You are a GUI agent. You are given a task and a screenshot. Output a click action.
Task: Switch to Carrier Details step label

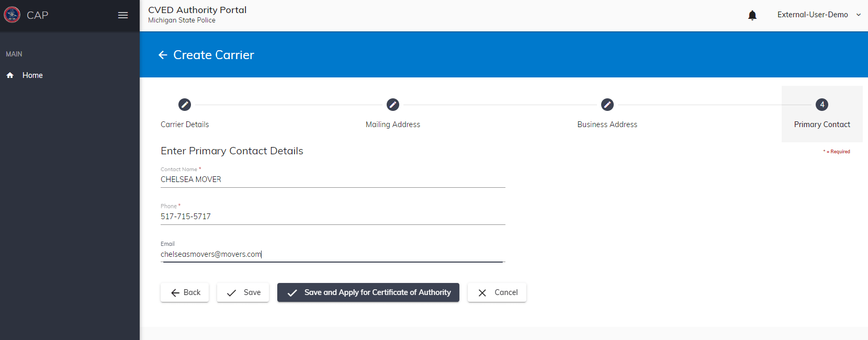coord(185,124)
